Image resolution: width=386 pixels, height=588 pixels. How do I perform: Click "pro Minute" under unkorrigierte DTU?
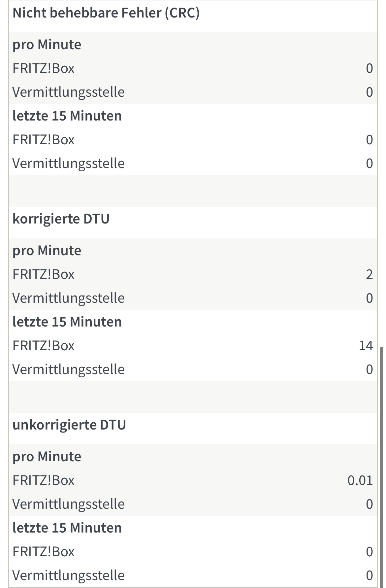pos(47,457)
